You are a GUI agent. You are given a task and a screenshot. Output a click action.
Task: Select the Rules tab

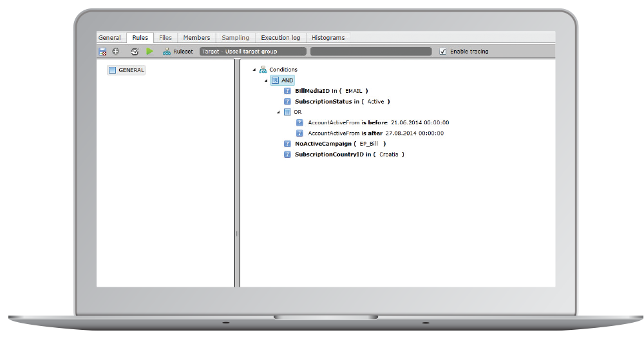pos(140,37)
